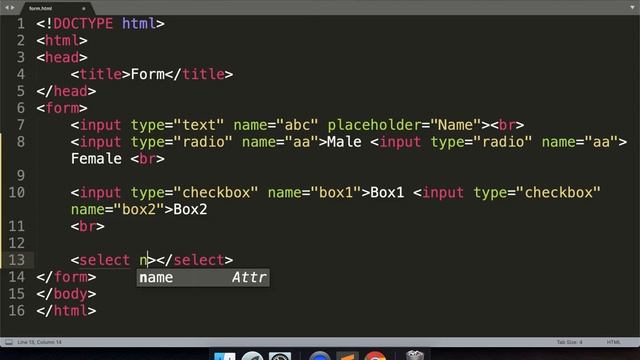The width and height of the screenshot is (640, 360).
Task: Click closing '</select>' tag
Action: pos(195,260)
